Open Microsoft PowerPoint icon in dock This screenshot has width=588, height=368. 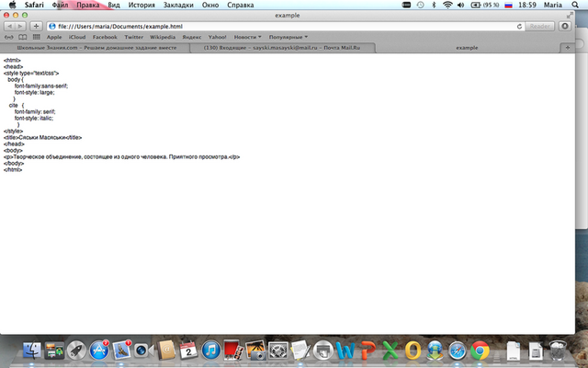click(x=367, y=351)
